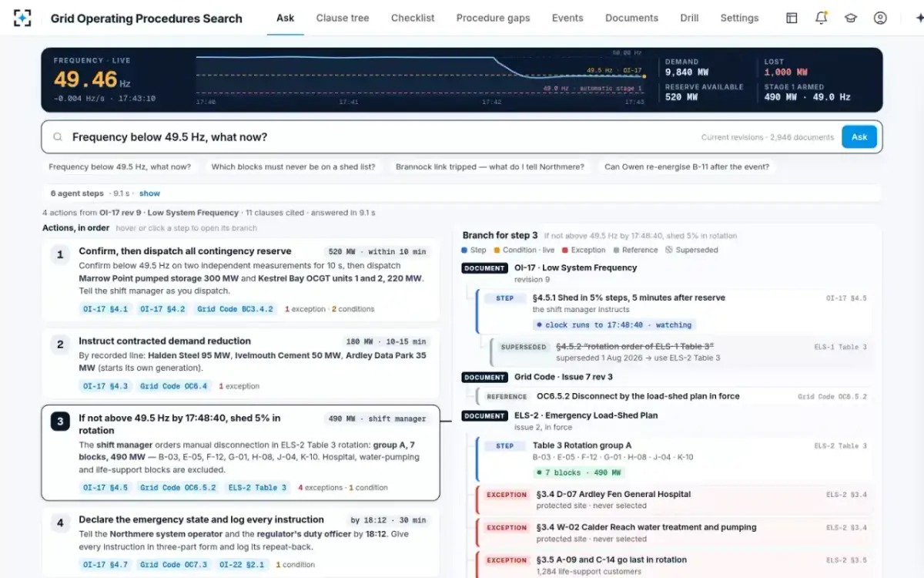The height and width of the screenshot is (578, 924).
Task: Open the notifications bell
Action: (x=822, y=18)
